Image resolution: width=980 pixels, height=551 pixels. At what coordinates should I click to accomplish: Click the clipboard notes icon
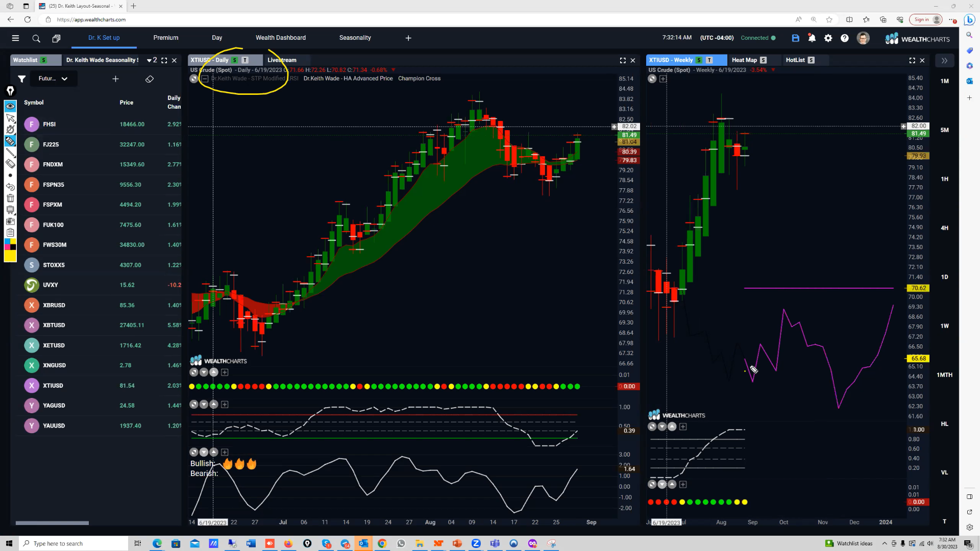(10, 232)
